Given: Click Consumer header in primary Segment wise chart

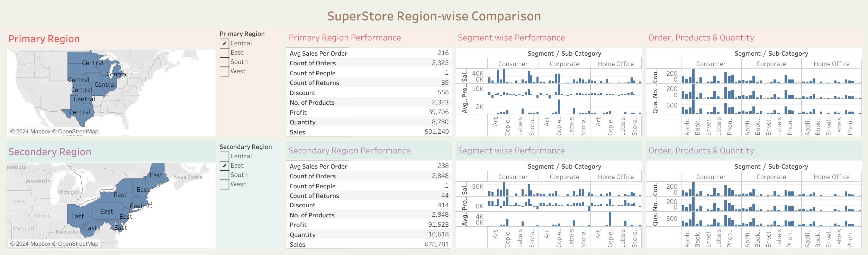Looking at the screenshot, I should point(513,64).
